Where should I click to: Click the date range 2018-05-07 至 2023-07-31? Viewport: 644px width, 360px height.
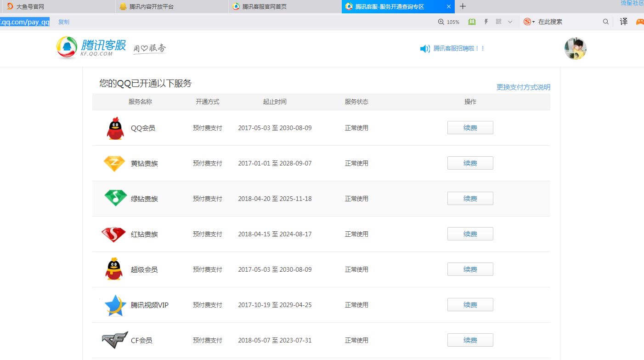pyautogui.click(x=275, y=340)
